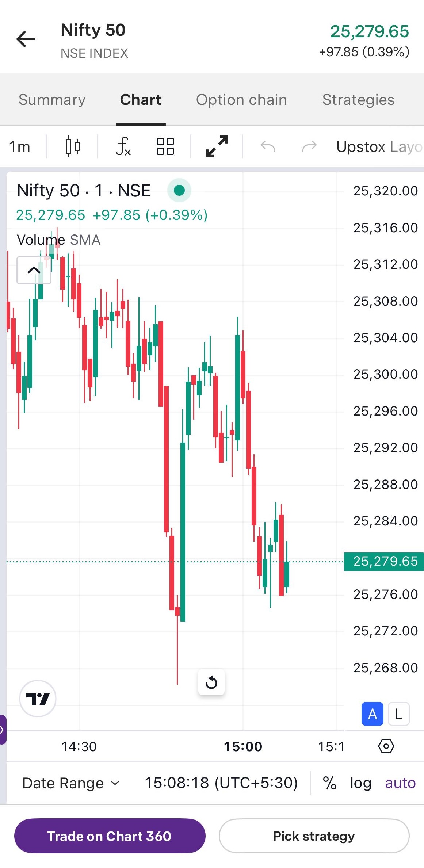
Task: Switch to the Summary tab
Action: 52,100
